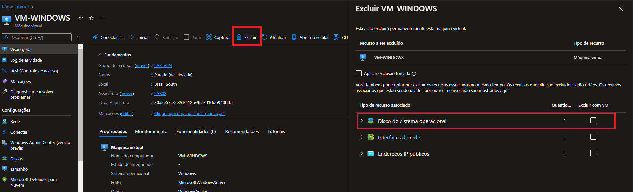The width and height of the screenshot is (644, 192).
Task: Click mover link for Assinatura
Action: (127, 94)
